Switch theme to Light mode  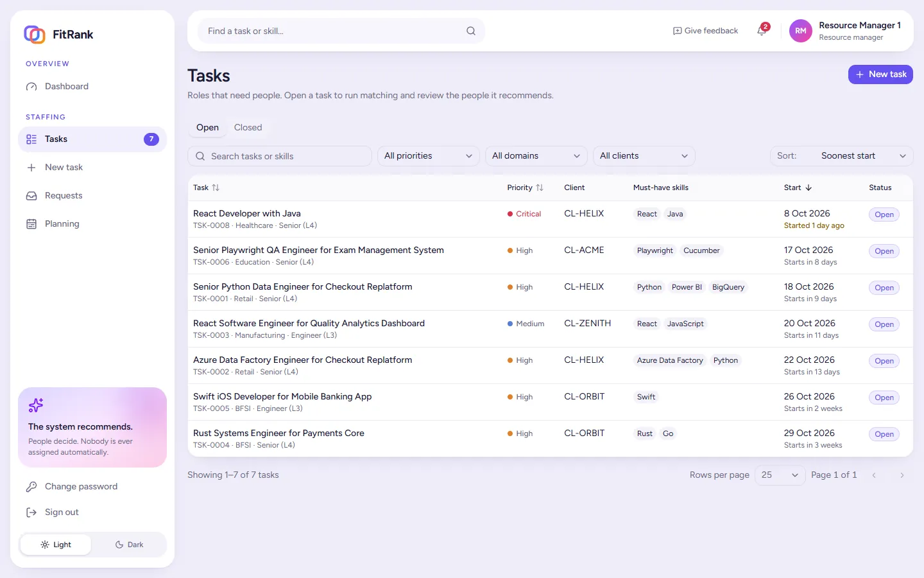[x=56, y=545]
